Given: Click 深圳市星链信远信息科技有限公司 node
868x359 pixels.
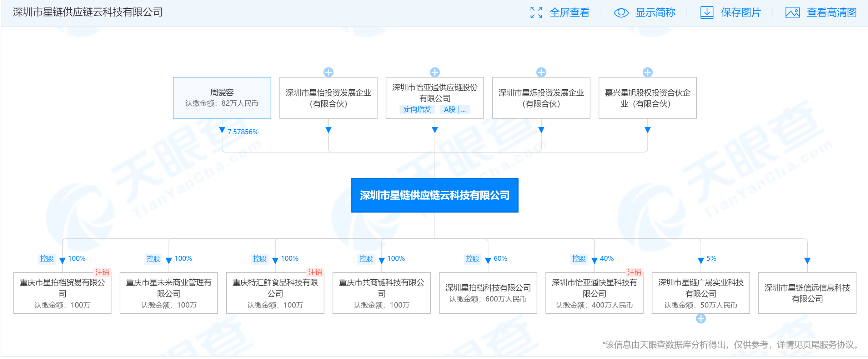Looking at the screenshot, I should 807,293.
